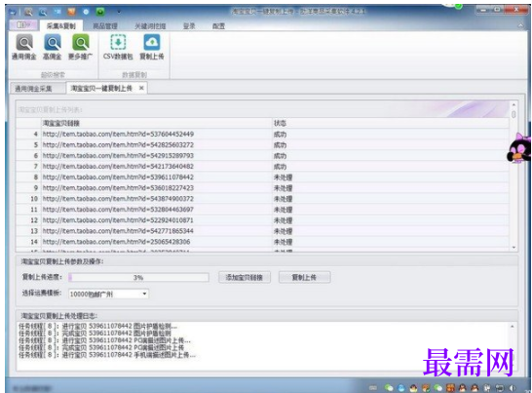Click the blue round icon in quick access toolbar
Screen dimensions: 532x393
point(86,12)
